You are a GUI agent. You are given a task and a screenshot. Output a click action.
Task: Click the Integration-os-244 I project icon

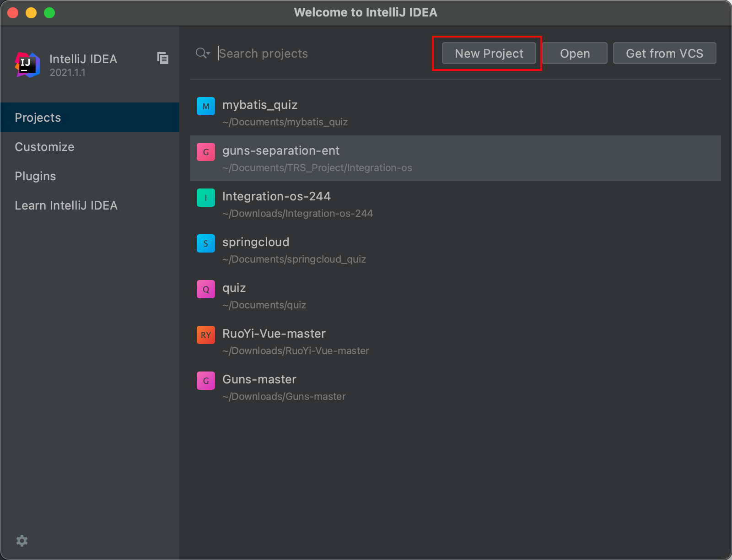coord(206,198)
